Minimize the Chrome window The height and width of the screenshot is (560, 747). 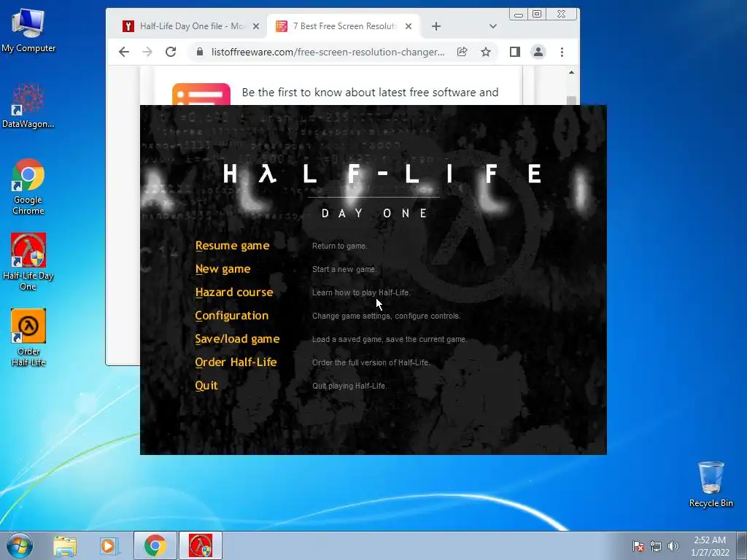519,15
